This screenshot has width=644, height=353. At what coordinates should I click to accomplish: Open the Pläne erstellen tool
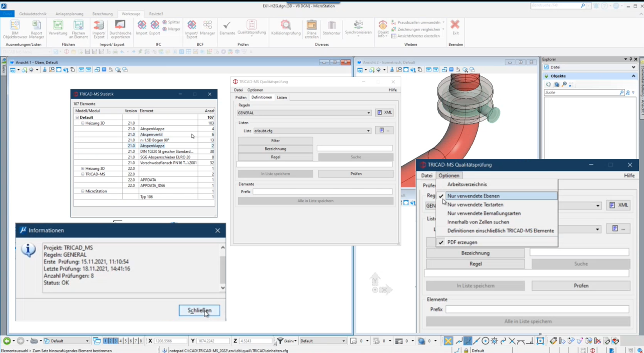pos(312,29)
